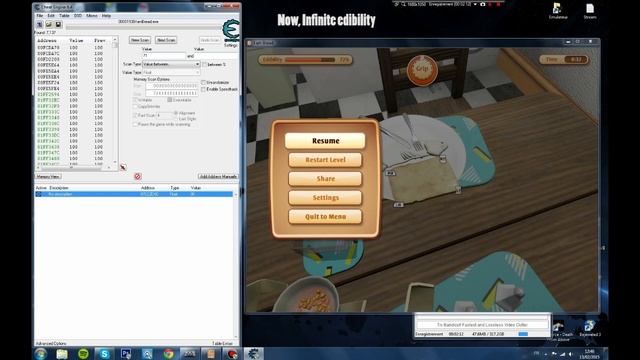Click Advanced Options in status bar
The width and height of the screenshot is (640, 360).
51,344
